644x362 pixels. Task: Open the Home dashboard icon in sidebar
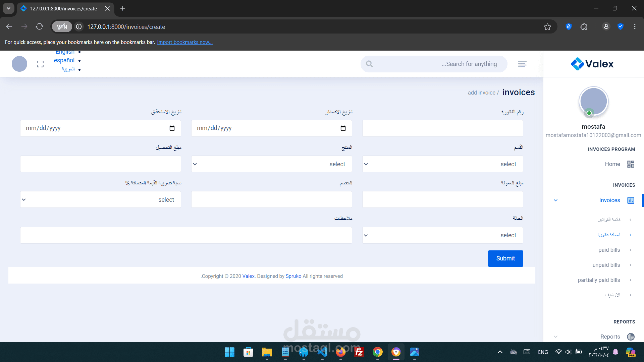click(631, 164)
